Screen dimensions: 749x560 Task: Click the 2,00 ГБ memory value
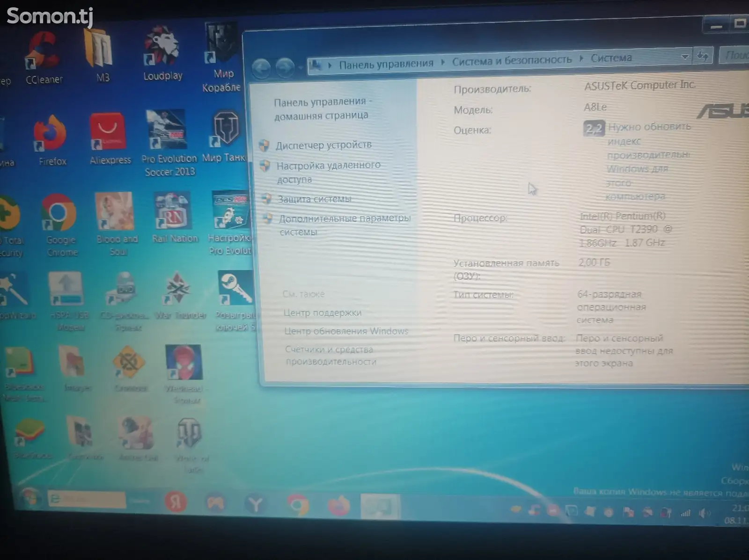594,262
